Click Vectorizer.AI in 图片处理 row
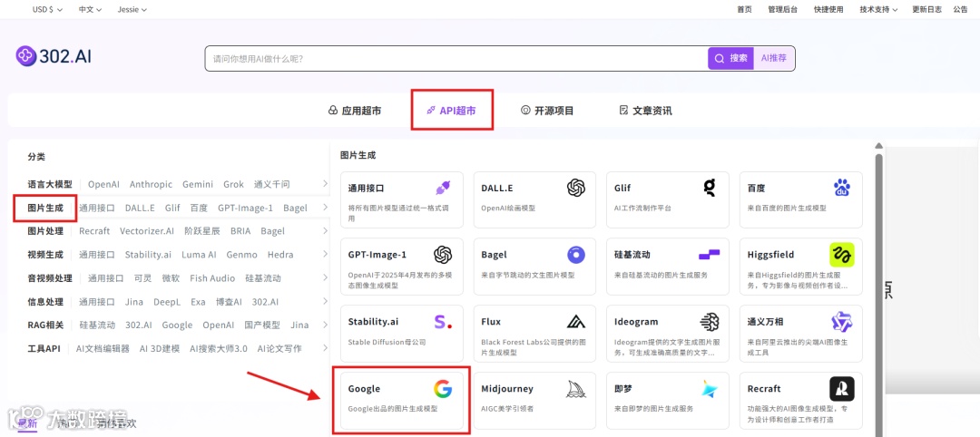The image size is (980, 437). [x=147, y=231]
